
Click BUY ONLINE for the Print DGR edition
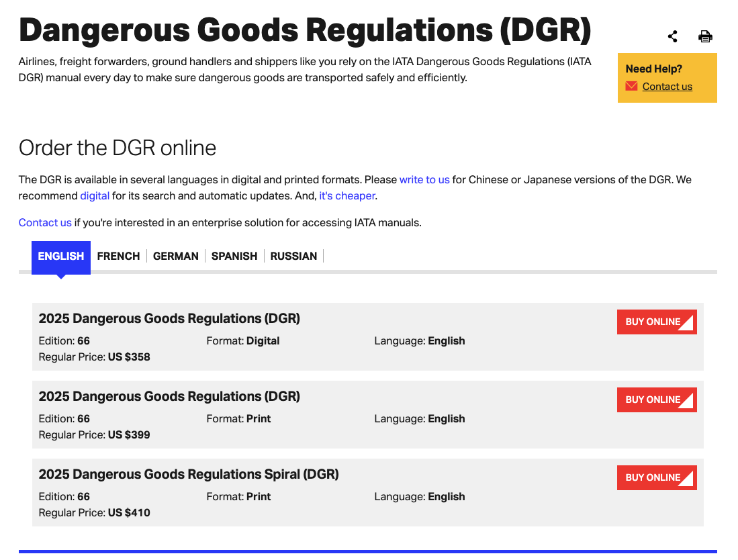click(657, 400)
